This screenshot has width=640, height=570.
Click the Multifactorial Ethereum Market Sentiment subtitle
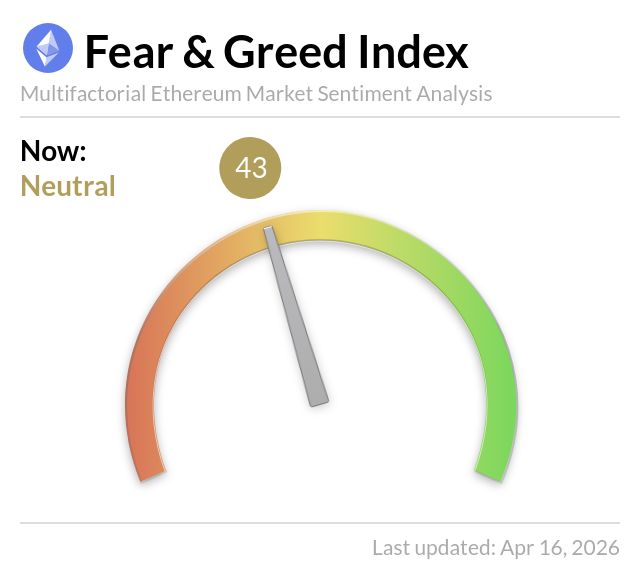click(x=256, y=95)
